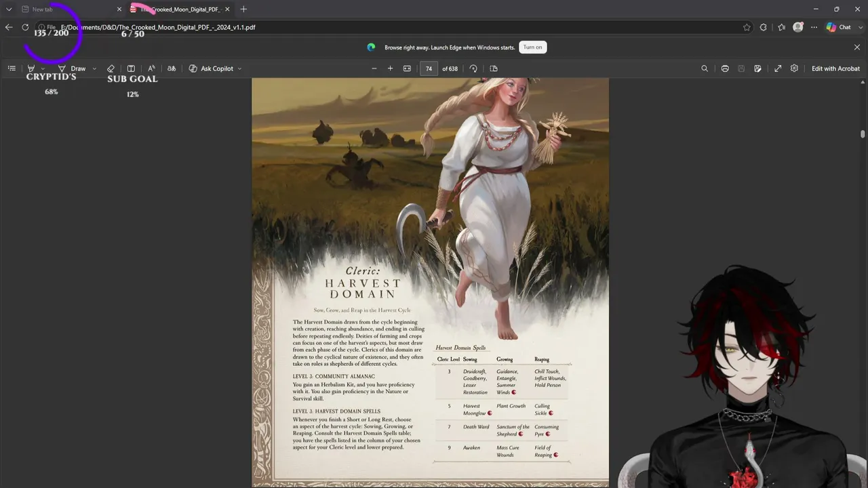Click the Growing column header

tap(505, 359)
